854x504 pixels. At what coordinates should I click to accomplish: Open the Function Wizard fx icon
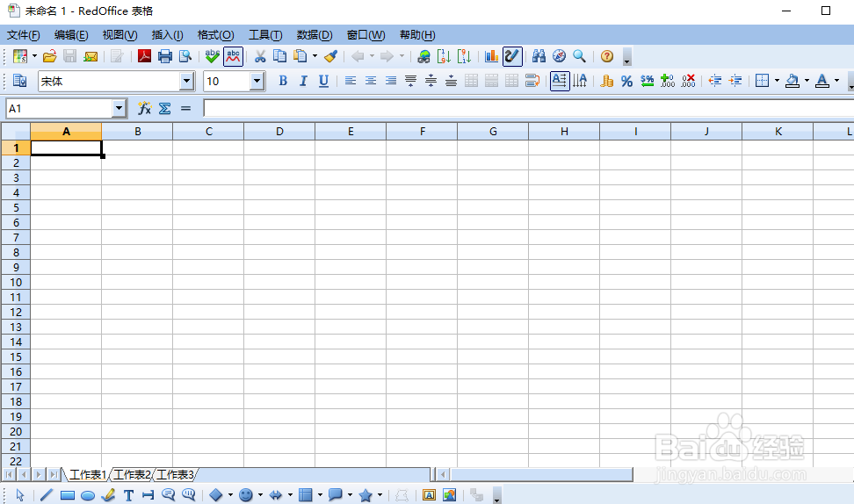(x=144, y=108)
